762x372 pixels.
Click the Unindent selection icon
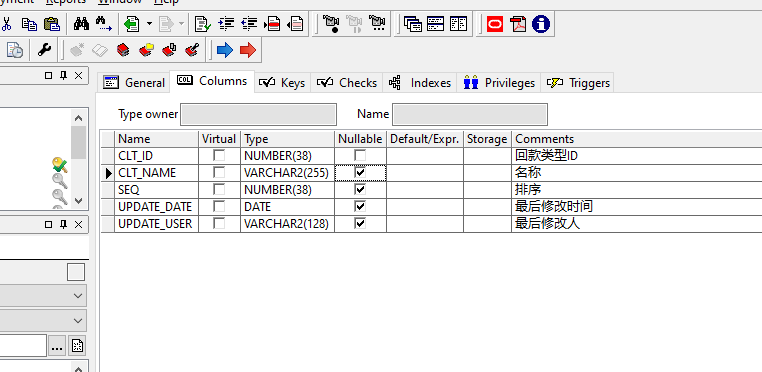249,23
